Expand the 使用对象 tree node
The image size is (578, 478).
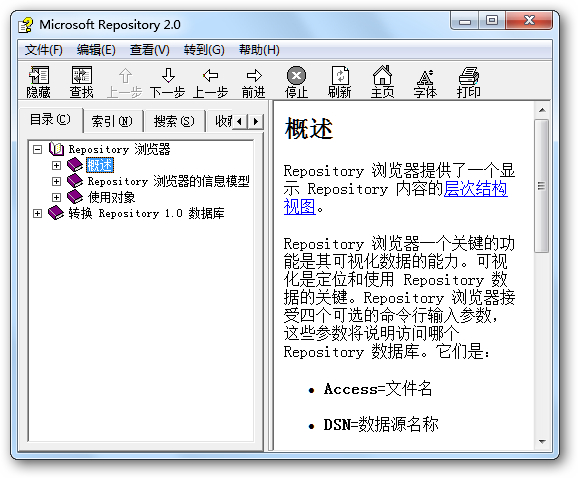point(56,198)
